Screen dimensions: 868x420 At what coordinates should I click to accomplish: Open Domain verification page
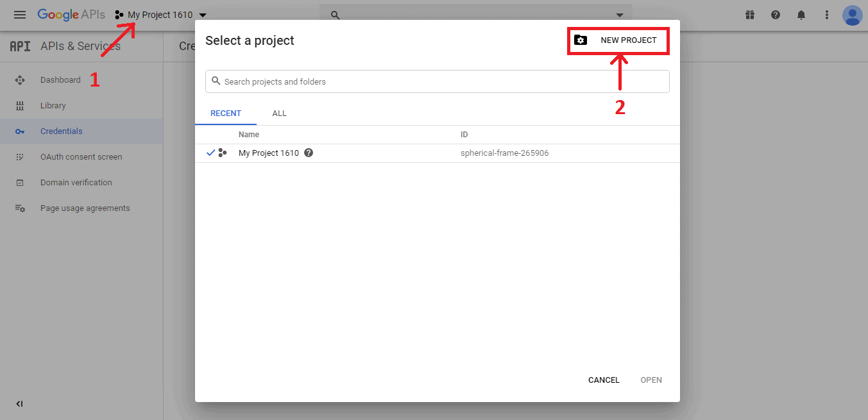(x=76, y=183)
